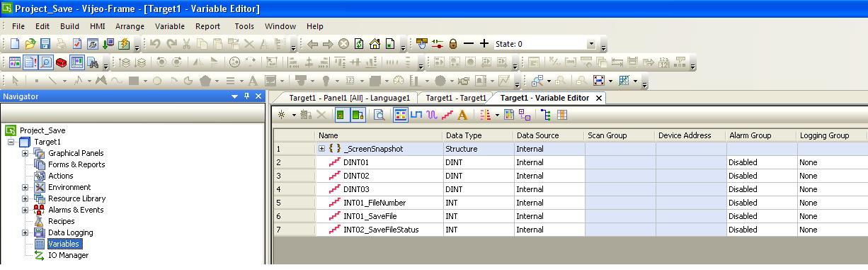Expand the Data Logging tree node
The height and width of the screenshot is (270, 868).
pos(25,232)
